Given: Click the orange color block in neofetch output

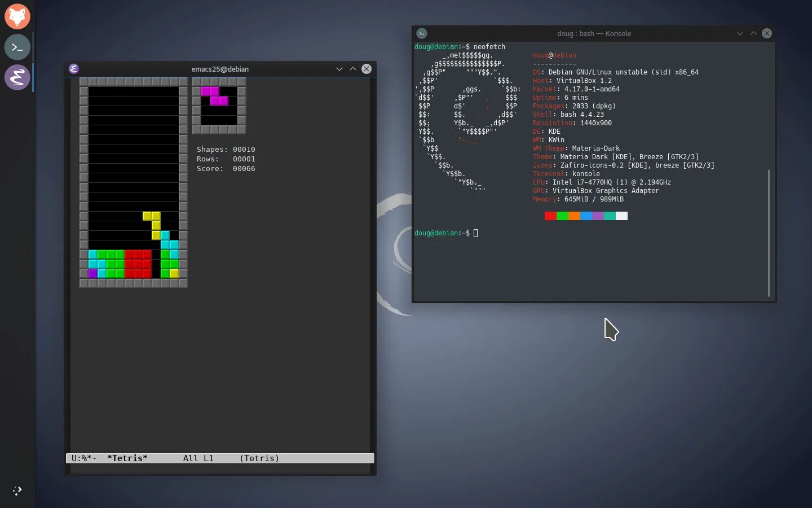Looking at the screenshot, I should pos(574,216).
